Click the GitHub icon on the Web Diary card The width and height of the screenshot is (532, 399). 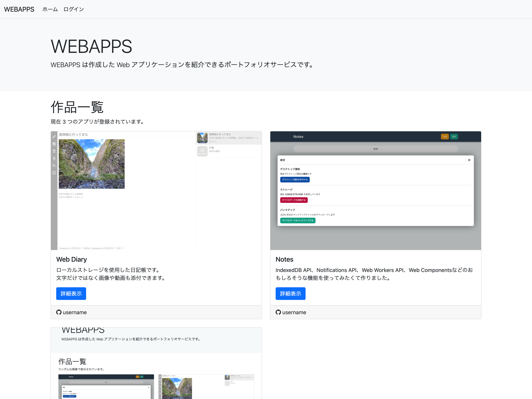[x=59, y=312]
